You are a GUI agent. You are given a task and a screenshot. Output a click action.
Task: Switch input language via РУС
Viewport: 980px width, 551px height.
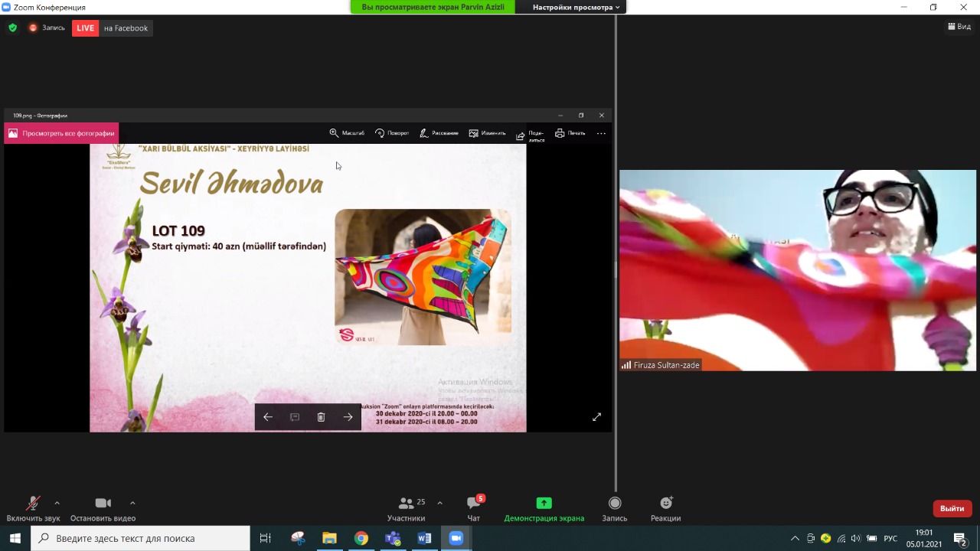(890, 538)
